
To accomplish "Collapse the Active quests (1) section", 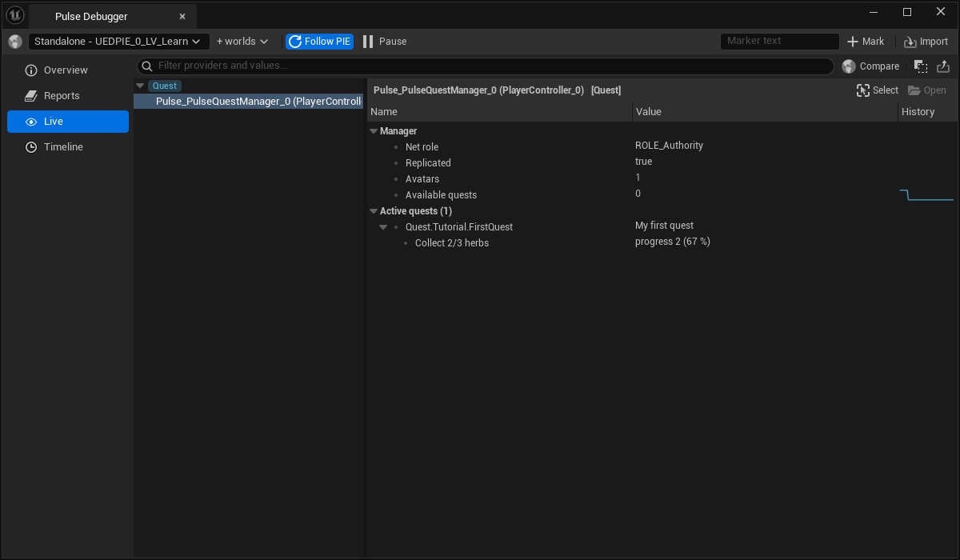I will 374,211.
